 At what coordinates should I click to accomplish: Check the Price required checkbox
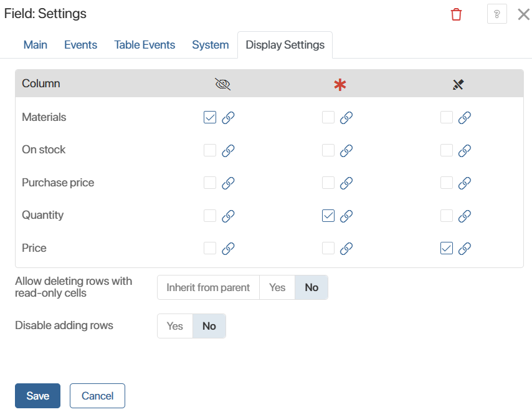[328, 248]
